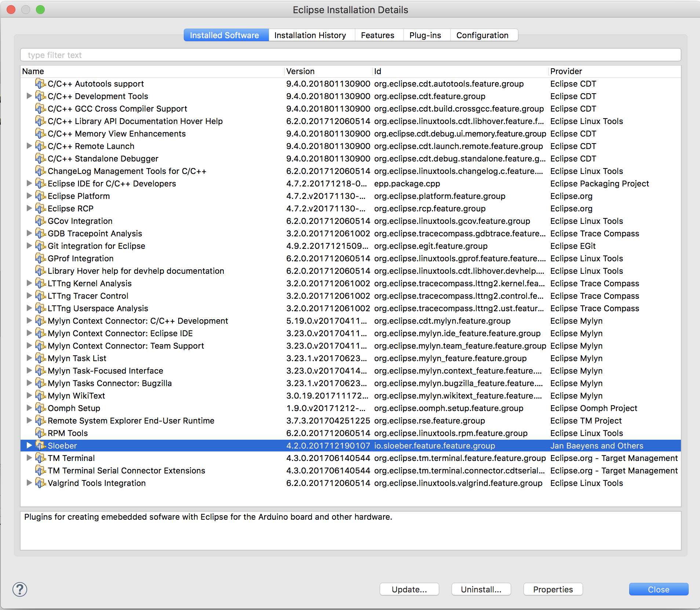
Task: Click the Mylyn WikiText feature icon
Action: coord(40,396)
